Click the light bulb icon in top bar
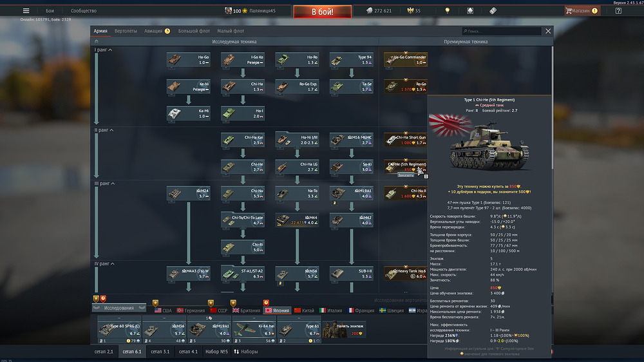 (448, 11)
